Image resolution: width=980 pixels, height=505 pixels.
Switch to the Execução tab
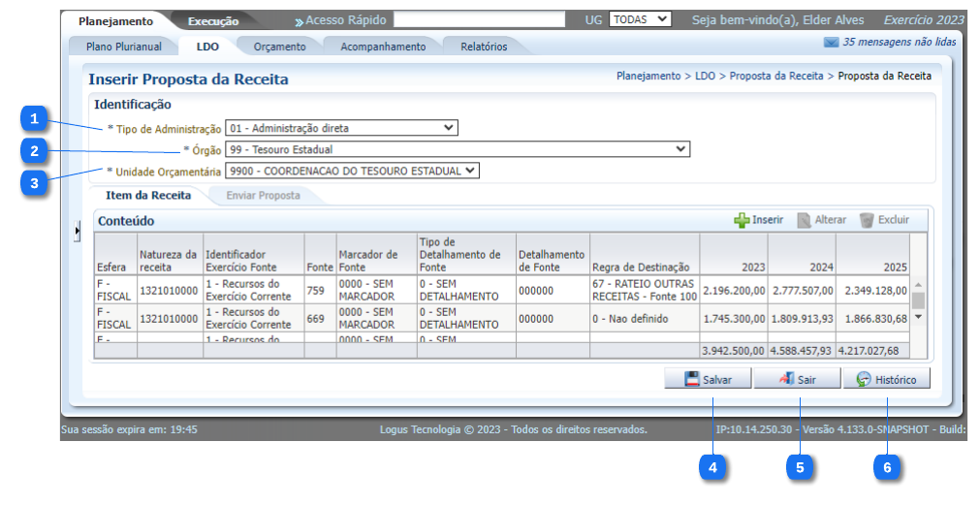[213, 20]
